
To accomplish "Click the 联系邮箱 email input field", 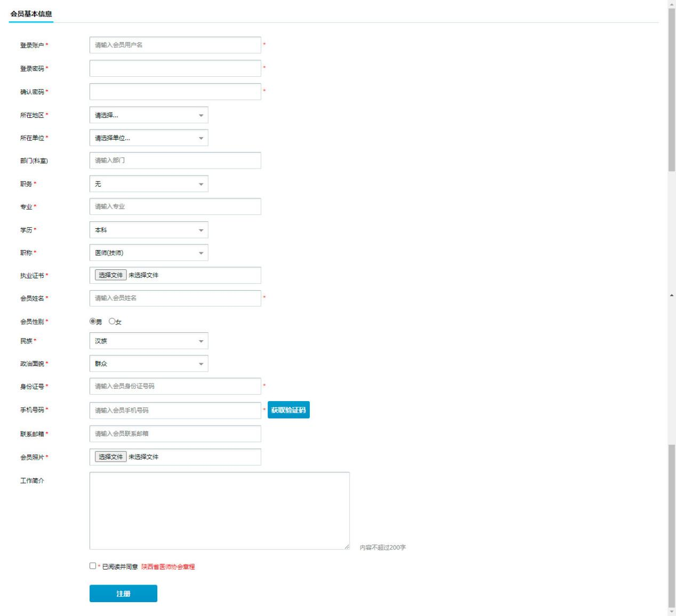I will [175, 434].
